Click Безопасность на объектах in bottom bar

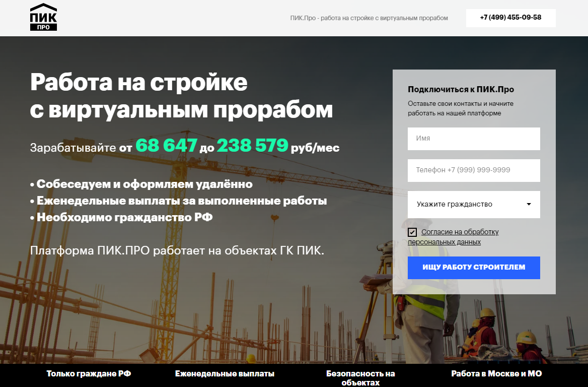[360, 378]
